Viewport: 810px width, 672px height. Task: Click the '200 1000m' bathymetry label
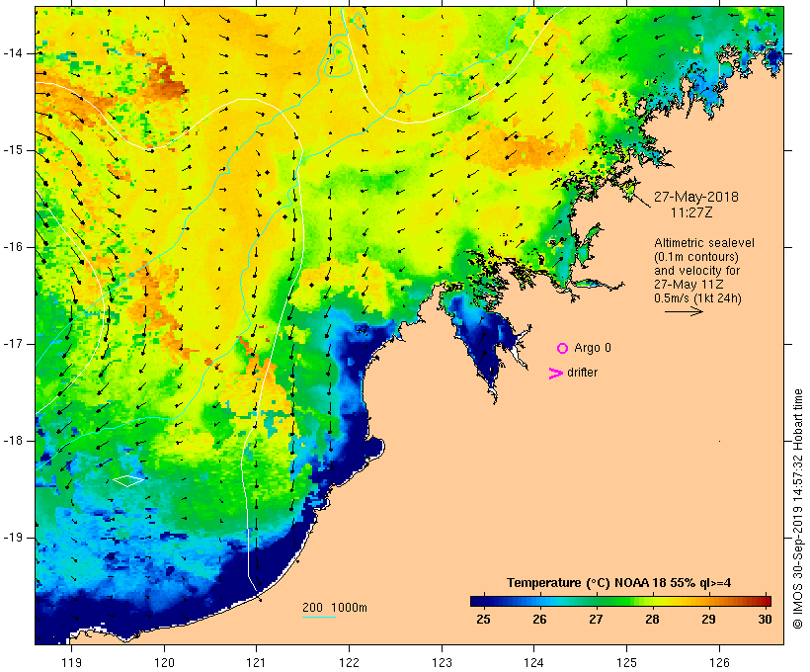[x=335, y=608]
